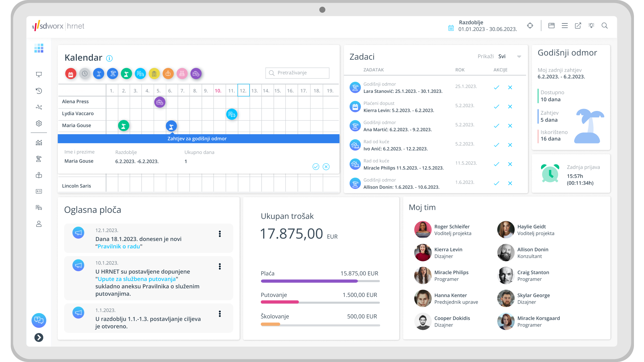This screenshot has width=644, height=362.
Task: Toggle the orange education book filter
Action: coord(168,73)
